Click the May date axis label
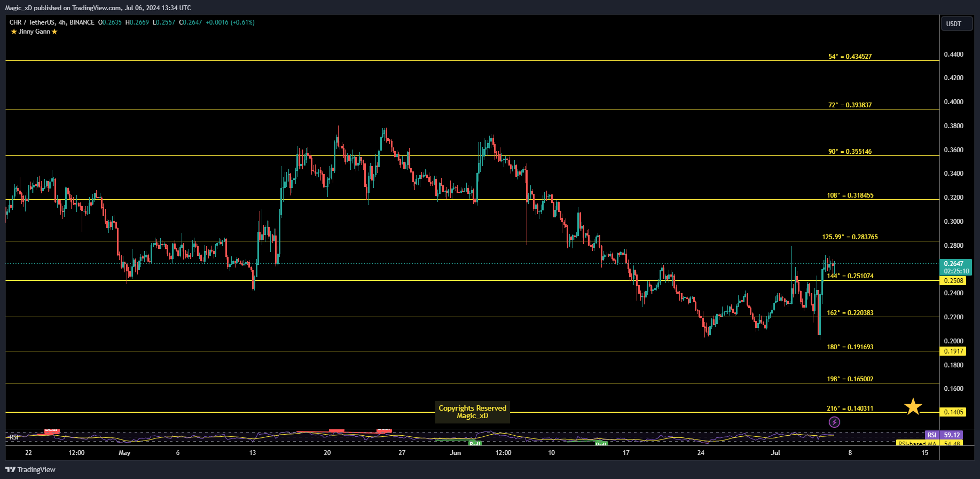 pos(124,453)
